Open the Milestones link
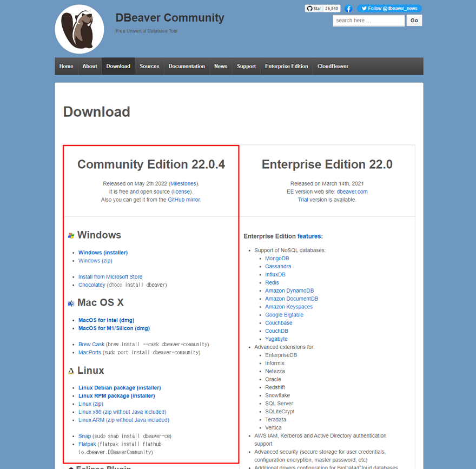 (x=183, y=184)
